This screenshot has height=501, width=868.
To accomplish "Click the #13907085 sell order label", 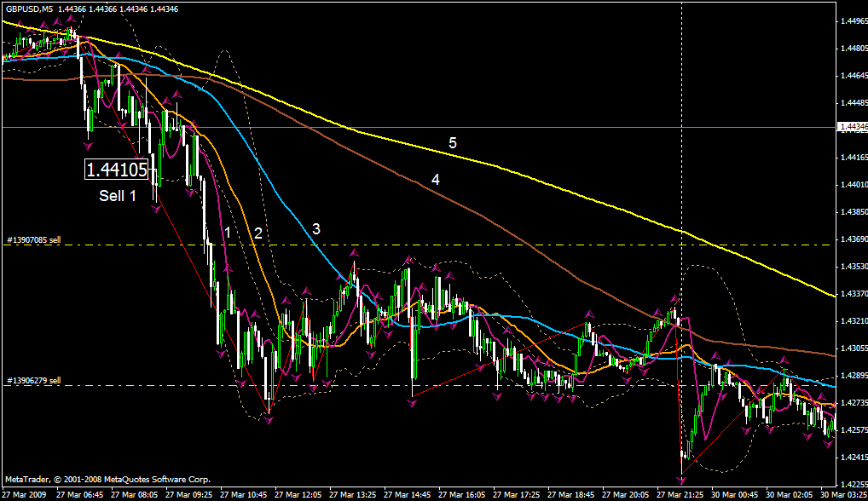I will tap(33, 240).
